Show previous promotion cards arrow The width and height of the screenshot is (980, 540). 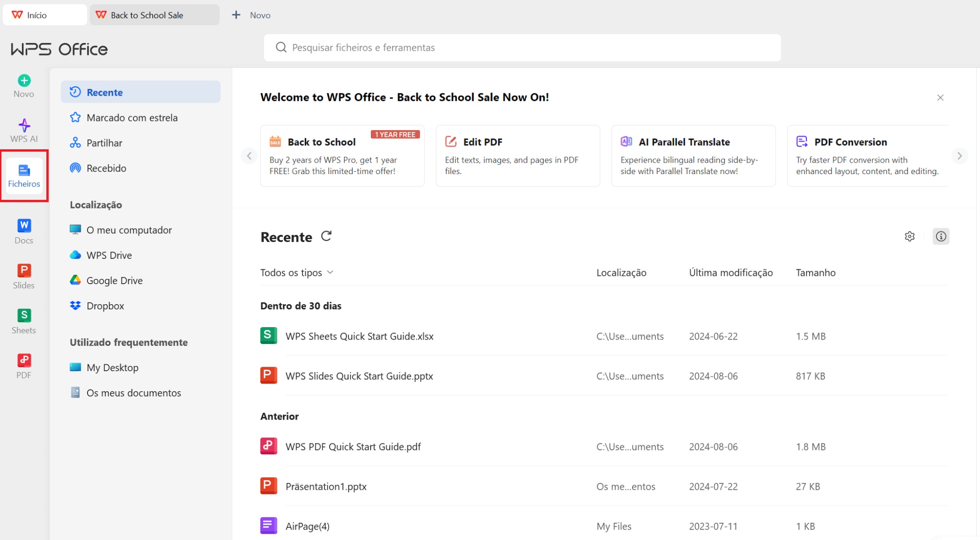pos(249,156)
